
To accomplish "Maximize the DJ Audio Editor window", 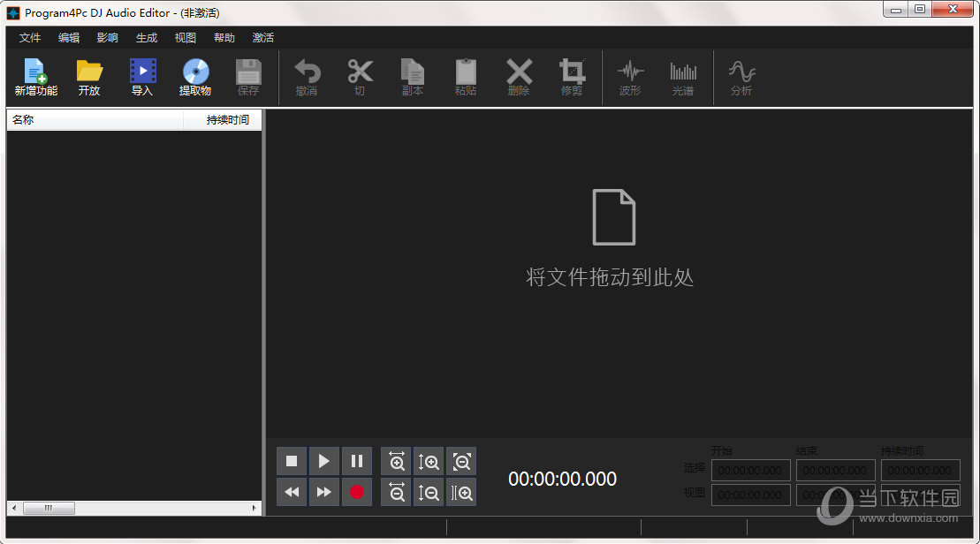I will coord(919,10).
